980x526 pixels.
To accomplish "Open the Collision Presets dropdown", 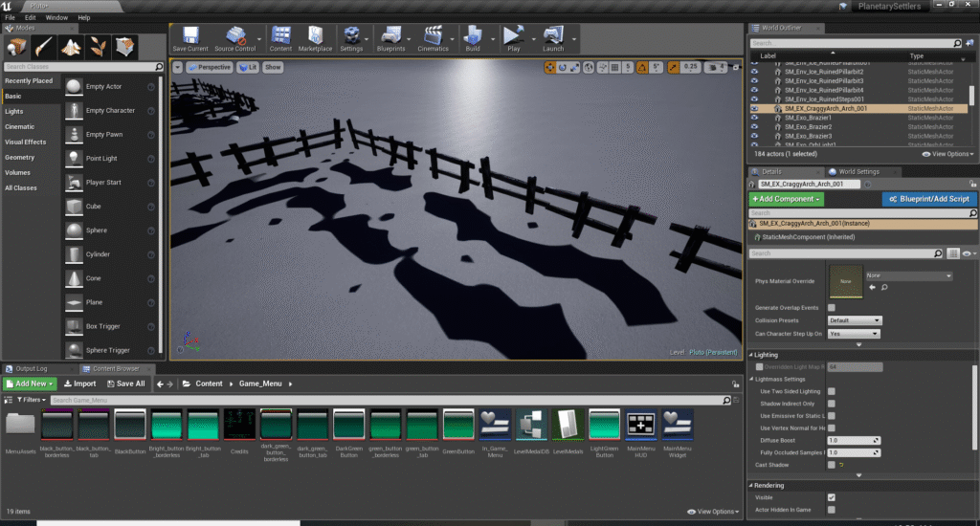I will coord(855,320).
